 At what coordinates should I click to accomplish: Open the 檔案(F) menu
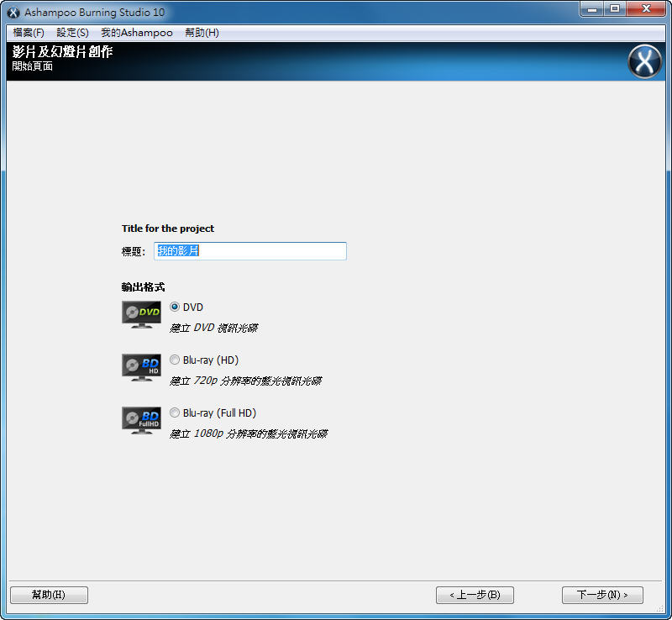29,33
